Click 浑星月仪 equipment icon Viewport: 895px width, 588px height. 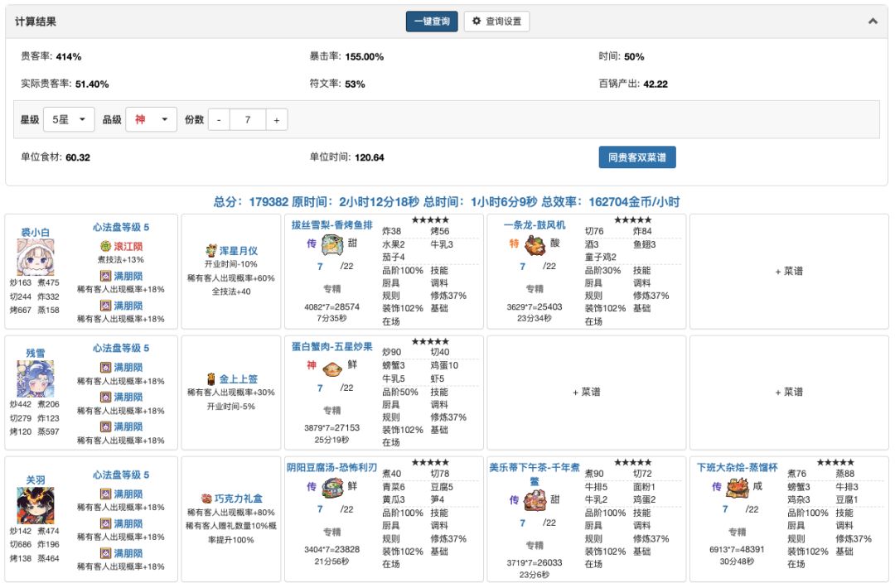(211, 250)
